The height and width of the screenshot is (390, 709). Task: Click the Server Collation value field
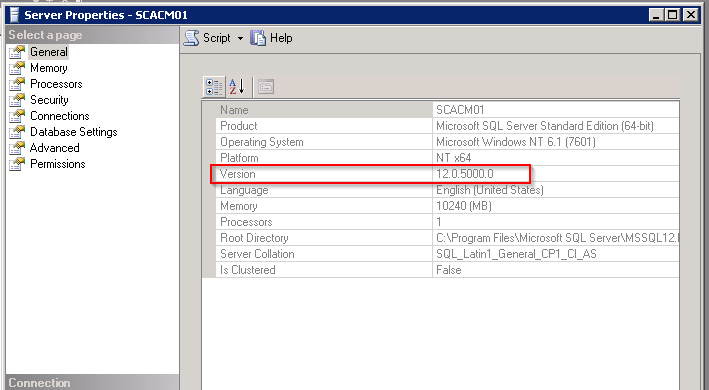556,254
